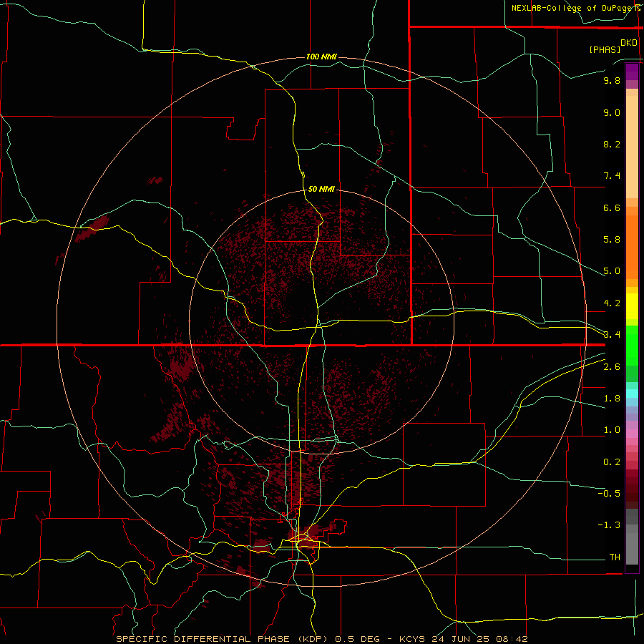Click the 5.8 scale value

[612, 240]
